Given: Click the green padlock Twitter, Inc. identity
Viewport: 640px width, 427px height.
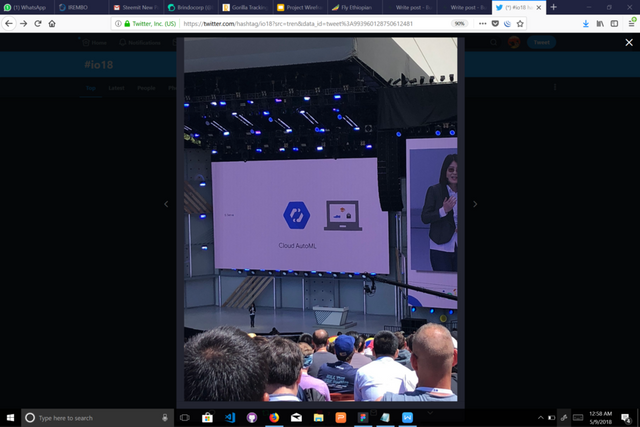Looking at the screenshot, I should (x=150, y=24).
